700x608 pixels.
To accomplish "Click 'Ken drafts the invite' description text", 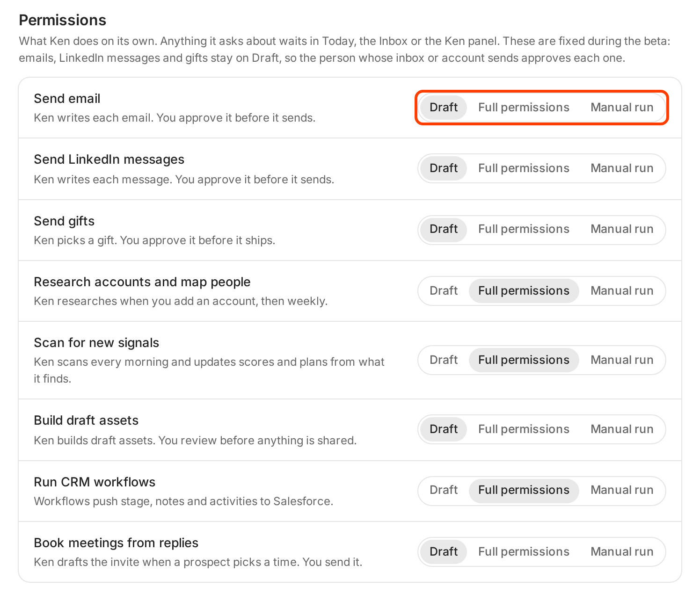I will point(198,562).
